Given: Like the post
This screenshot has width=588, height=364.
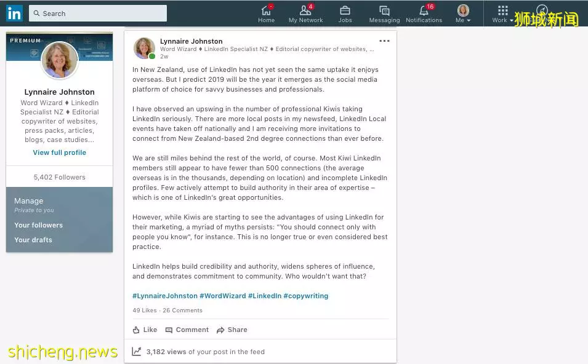Looking at the screenshot, I should click(145, 330).
